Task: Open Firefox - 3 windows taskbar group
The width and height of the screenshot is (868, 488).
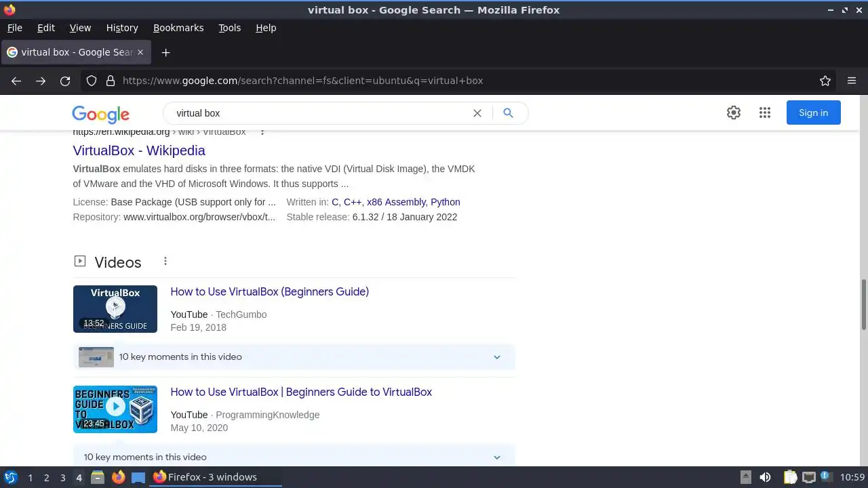Action: click(x=216, y=477)
